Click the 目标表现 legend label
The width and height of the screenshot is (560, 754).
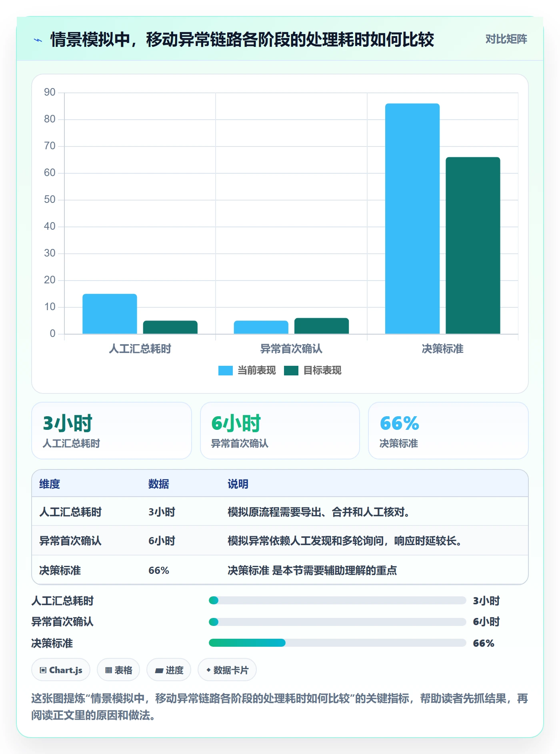tap(322, 371)
